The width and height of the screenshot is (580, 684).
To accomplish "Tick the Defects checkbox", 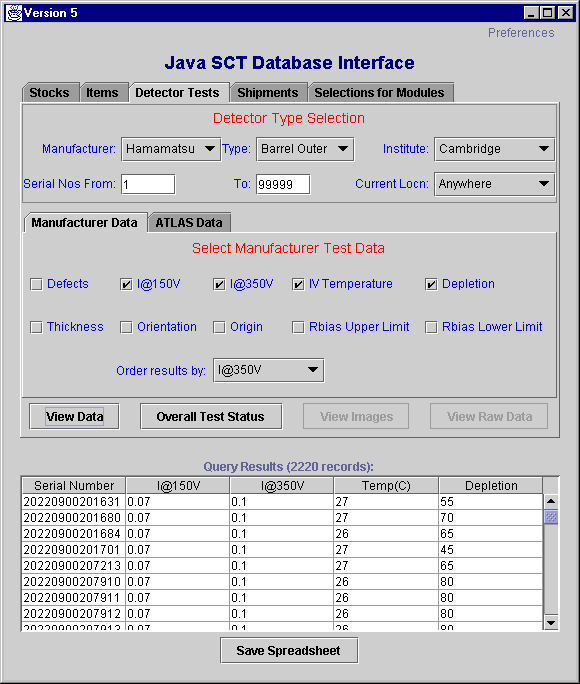I will 36,284.
